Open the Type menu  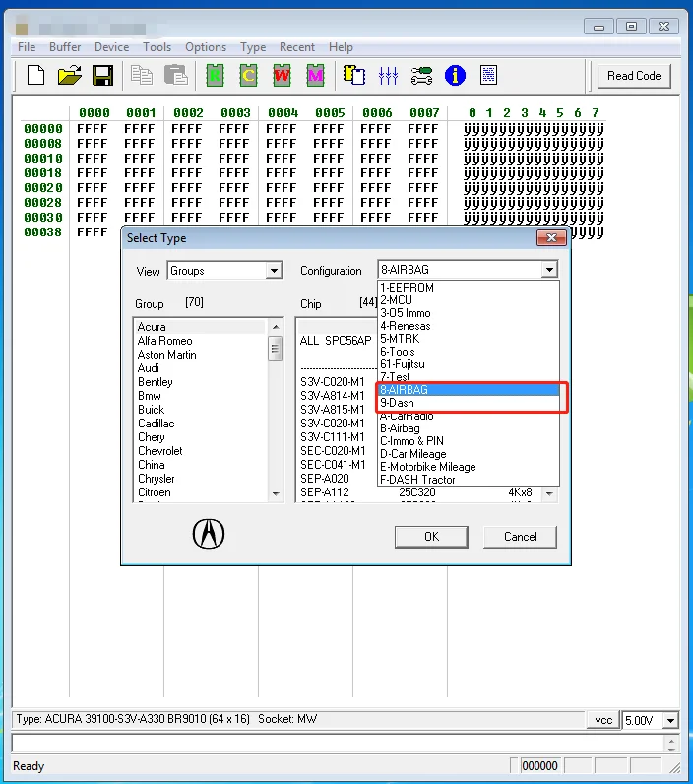tap(253, 47)
